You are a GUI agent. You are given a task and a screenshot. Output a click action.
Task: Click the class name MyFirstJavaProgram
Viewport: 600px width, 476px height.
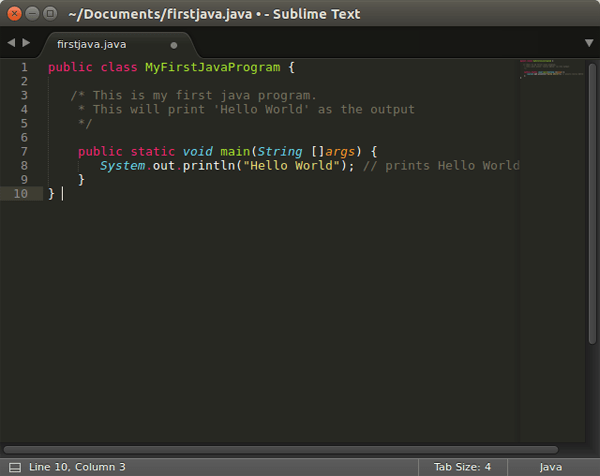click(212, 67)
